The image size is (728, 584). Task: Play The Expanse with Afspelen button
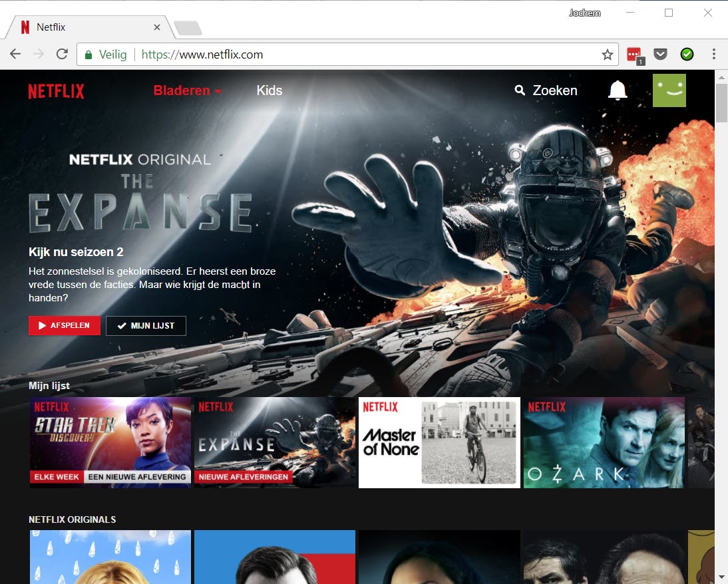click(x=65, y=325)
